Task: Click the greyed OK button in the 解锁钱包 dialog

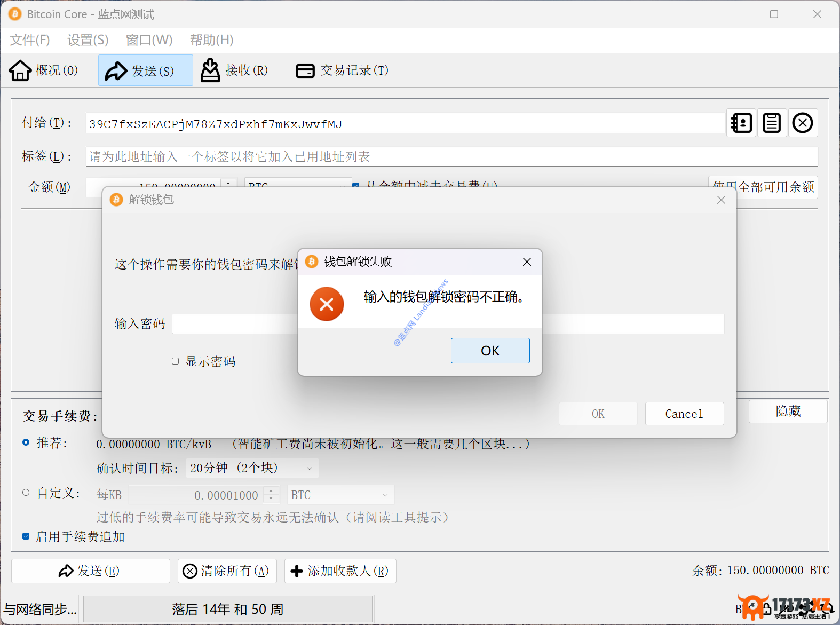Action: (x=598, y=414)
